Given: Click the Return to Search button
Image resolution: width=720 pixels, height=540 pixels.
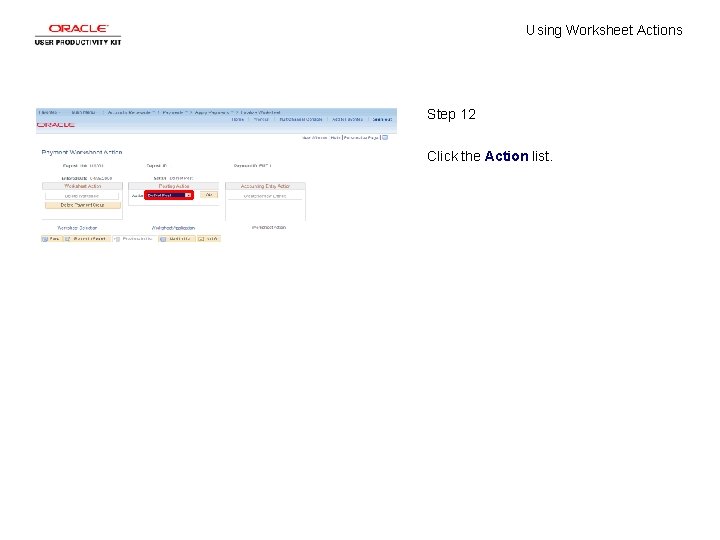Looking at the screenshot, I should (x=86, y=239).
